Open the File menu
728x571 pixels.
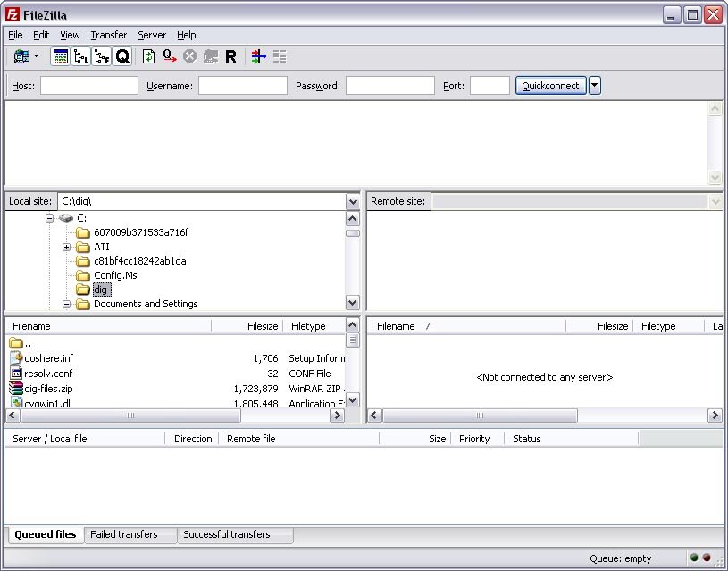(15, 36)
